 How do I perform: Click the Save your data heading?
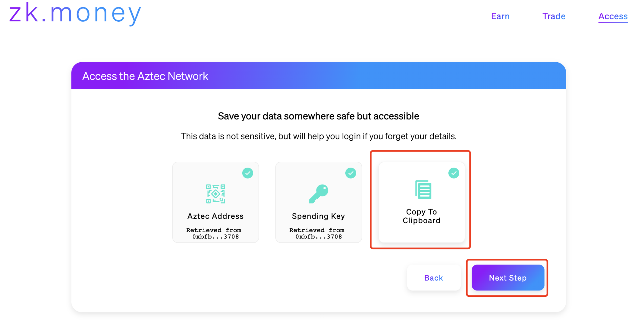click(x=318, y=116)
